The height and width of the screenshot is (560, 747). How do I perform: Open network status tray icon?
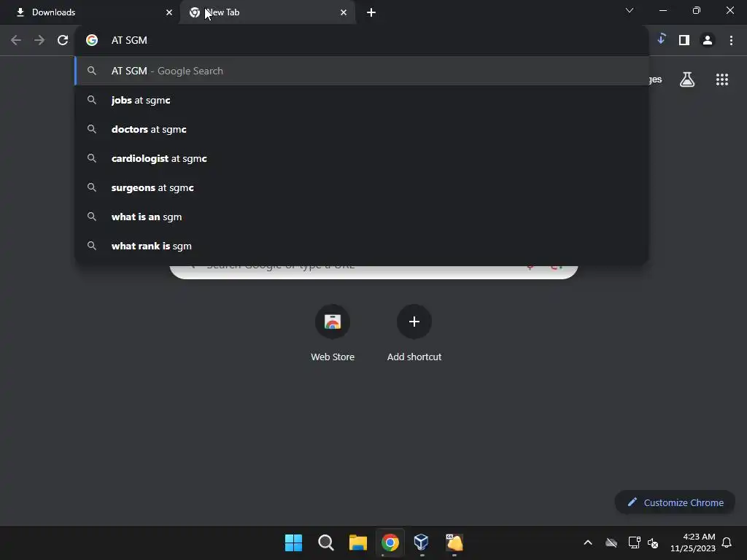coord(634,542)
